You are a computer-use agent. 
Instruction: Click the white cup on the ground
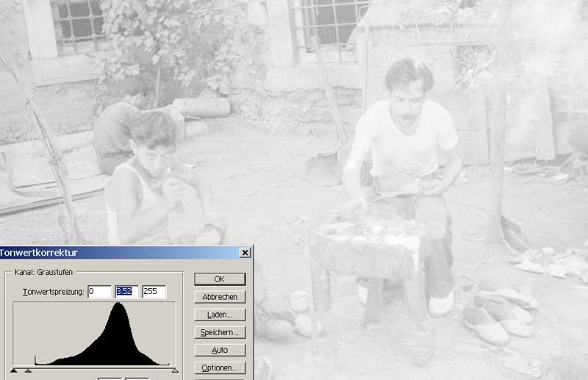(298, 301)
